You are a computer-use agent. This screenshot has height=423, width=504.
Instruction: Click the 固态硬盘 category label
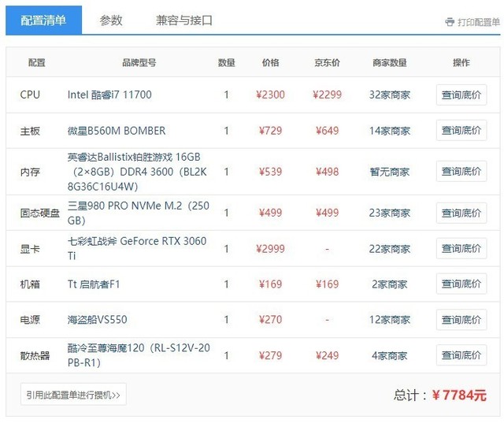[40, 213]
